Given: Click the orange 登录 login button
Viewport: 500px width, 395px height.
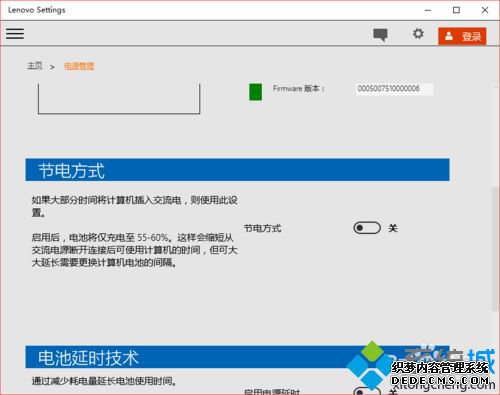Looking at the screenshot, I should 462,36.
